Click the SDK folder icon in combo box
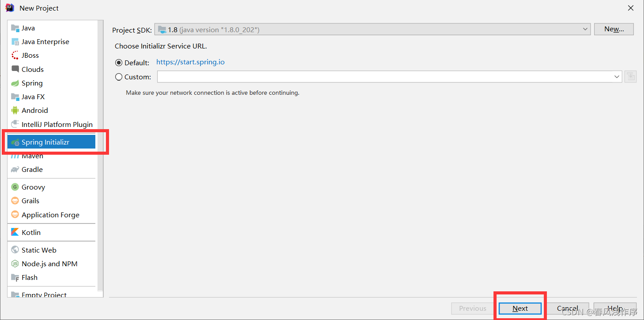Viewport: 644px width, 320px height. pos(162,30)
